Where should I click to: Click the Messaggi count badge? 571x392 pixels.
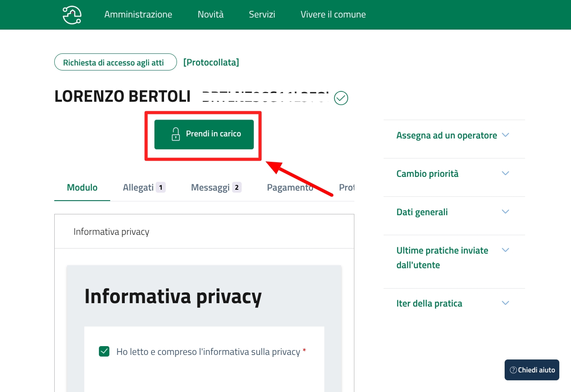237,188
